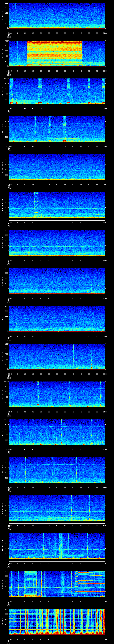Viewport: 114px width, 644px height.
Task: Select the spectrogram panel starting at 21:28:00
Action: coord(57,319)
